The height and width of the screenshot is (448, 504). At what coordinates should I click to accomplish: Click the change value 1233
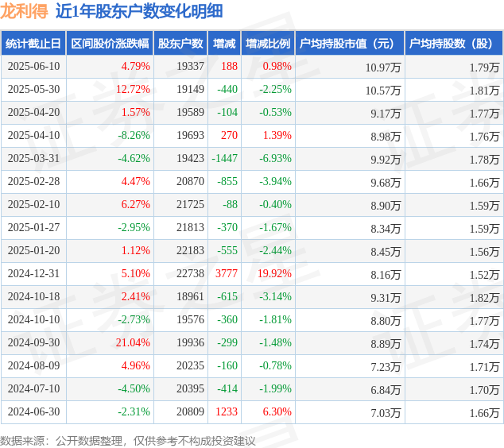pyautogui.click(x=227, y=412)
